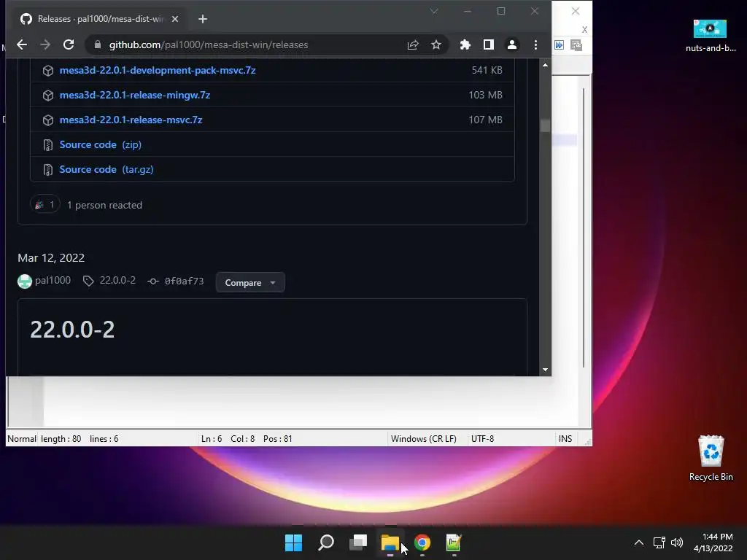Select the Releases pal1000/mesa-dist-win tab
This screenshot has height=560, width=747.
point(99,19)
